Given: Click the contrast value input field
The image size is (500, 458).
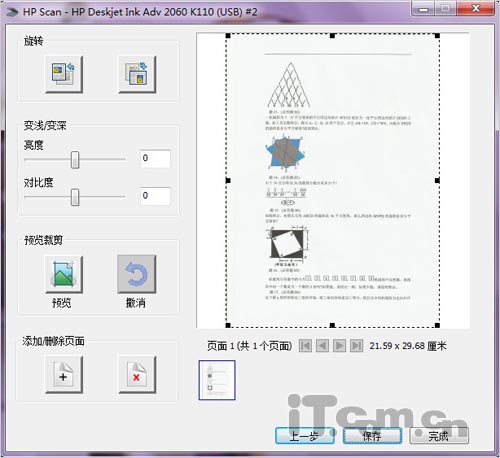Looking at the screenshot, I should click(155, 196).
